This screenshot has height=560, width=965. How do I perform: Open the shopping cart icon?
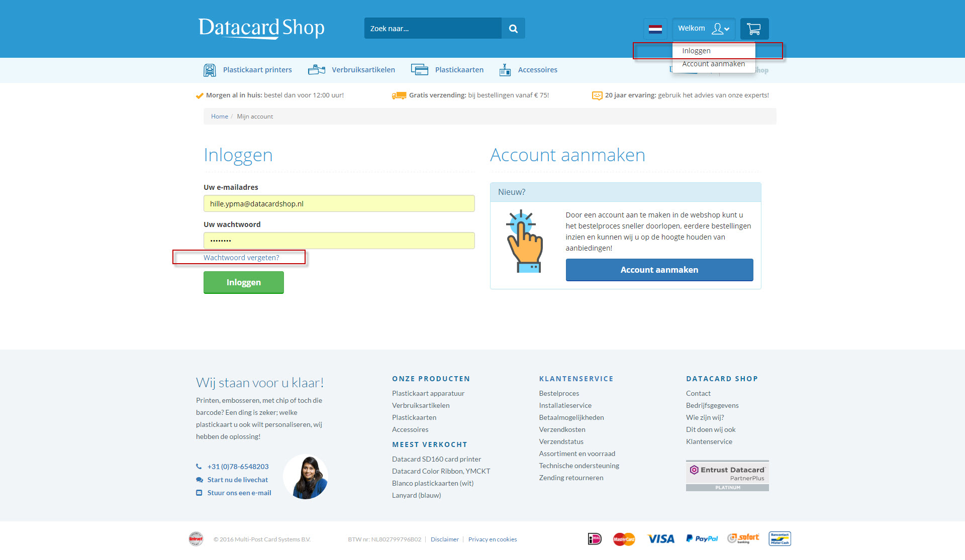[754, 29]
